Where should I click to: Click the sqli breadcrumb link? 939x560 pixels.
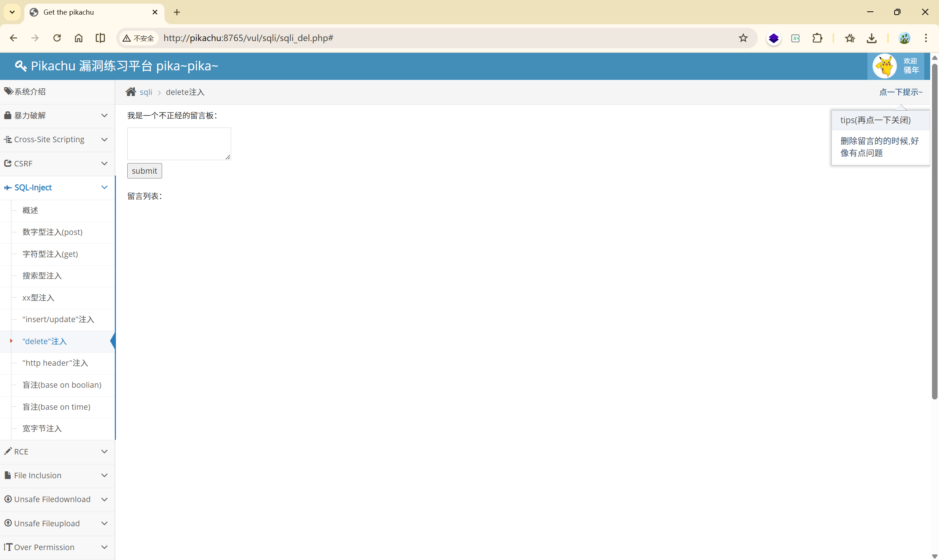pyautogui.click(x=146, y=92)
